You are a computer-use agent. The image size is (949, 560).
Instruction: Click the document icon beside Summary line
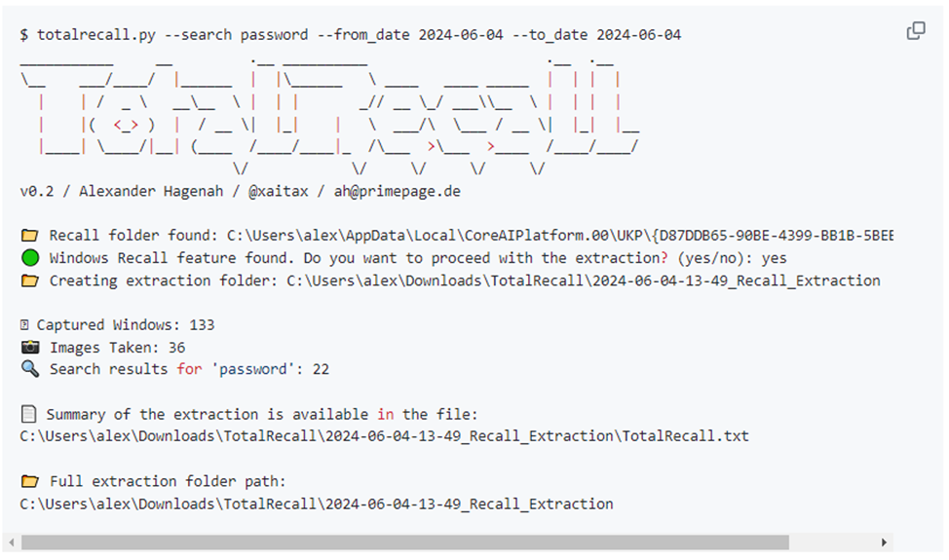[28, 414]
